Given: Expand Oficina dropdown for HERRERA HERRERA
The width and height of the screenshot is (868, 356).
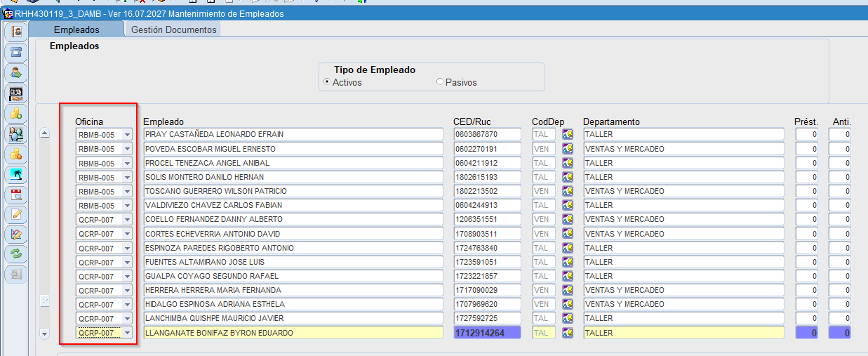Looking at the screenshot, I should [127, 290].
